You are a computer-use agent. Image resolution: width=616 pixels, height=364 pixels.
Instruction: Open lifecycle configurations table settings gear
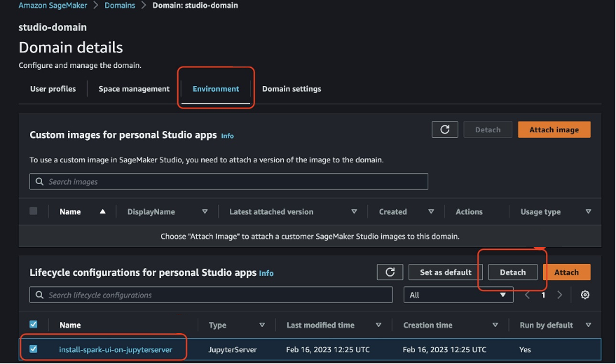[x=585, y=295]
